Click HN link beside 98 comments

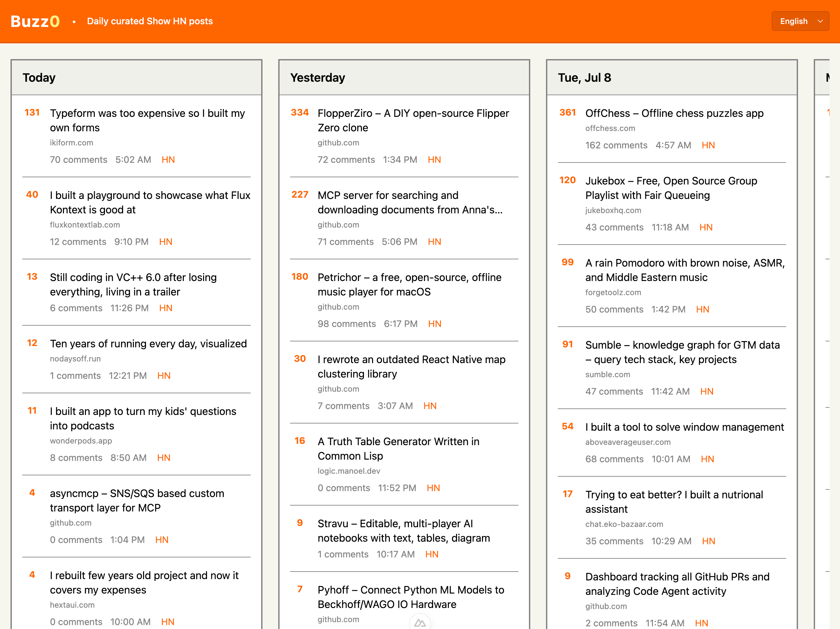pyautogui.click(x=435, y=324)
